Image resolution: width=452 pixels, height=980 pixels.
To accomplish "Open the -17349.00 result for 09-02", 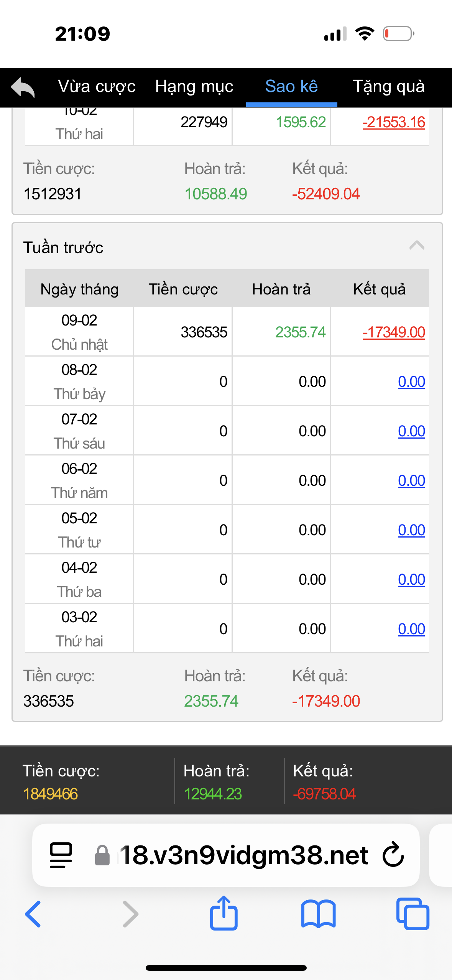I will coord(394,332).
